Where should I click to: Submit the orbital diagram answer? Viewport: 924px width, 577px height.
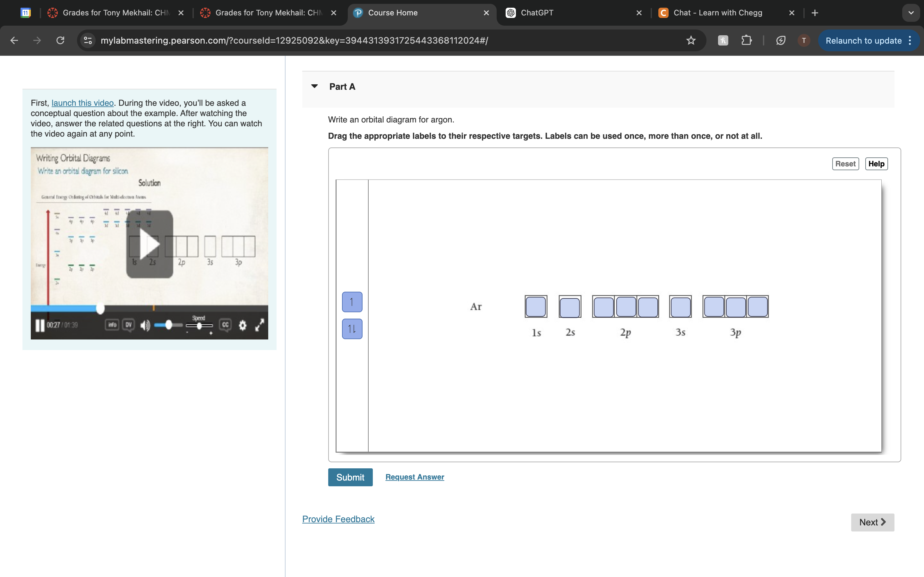[350, 477]
